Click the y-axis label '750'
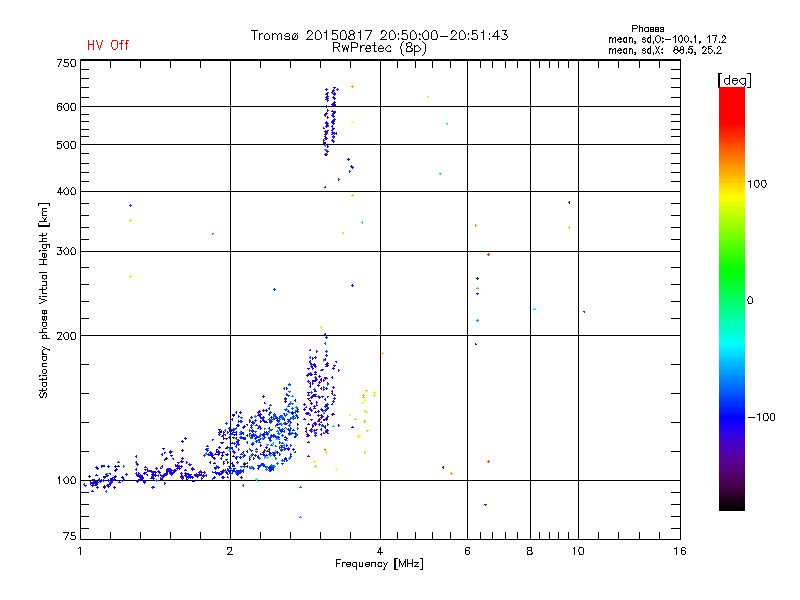 66,63
